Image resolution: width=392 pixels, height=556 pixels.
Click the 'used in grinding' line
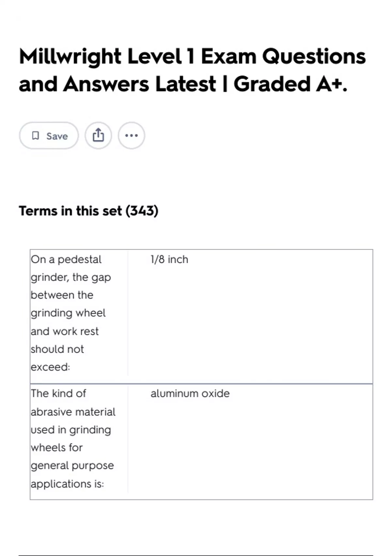point(71,430)
